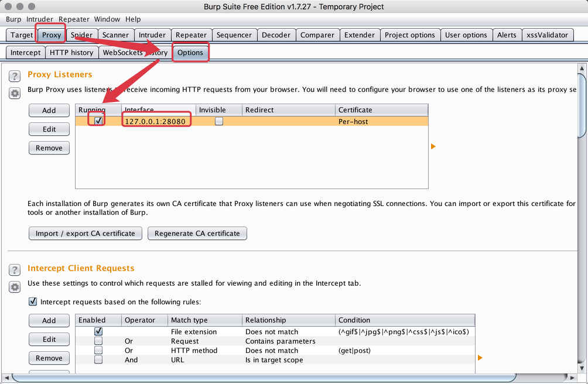Click Import / export CA certificate
Image resolution: width=588 pixels, height=384 pixels.
pos(85,234)
